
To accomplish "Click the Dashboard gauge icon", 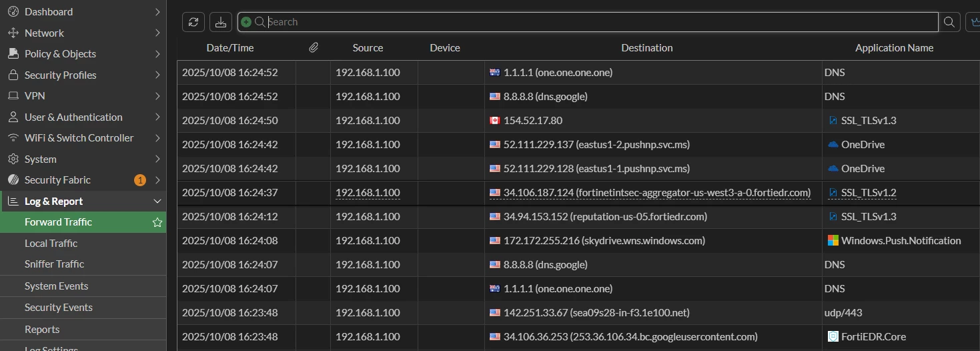I will (13, 12).
